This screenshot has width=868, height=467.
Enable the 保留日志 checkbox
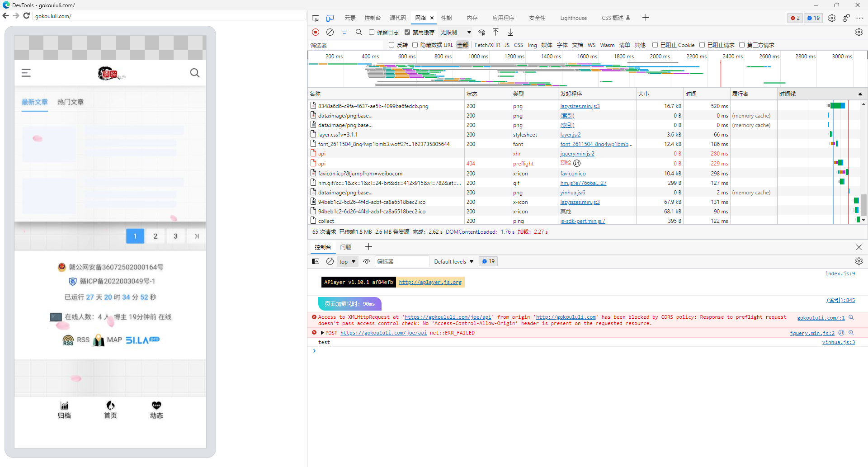click(372, 32)
